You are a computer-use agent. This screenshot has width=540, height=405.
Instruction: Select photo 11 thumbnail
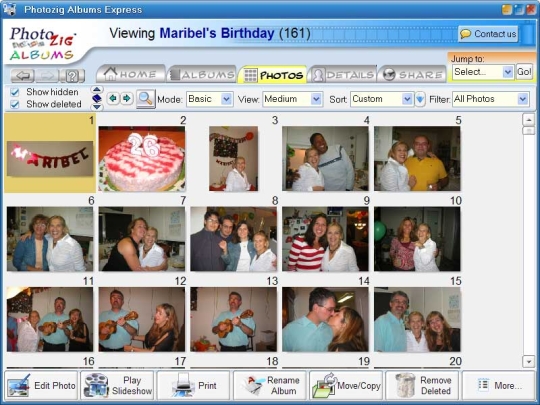pos(50,320)
